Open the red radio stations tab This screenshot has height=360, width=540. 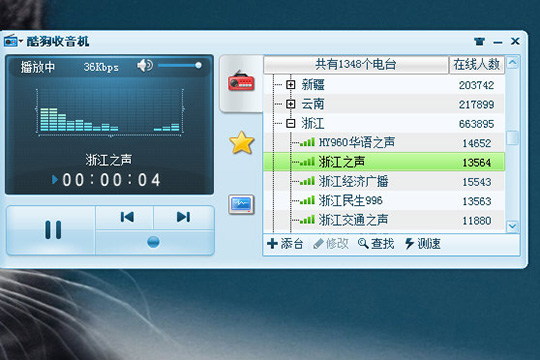click(241, 81)
